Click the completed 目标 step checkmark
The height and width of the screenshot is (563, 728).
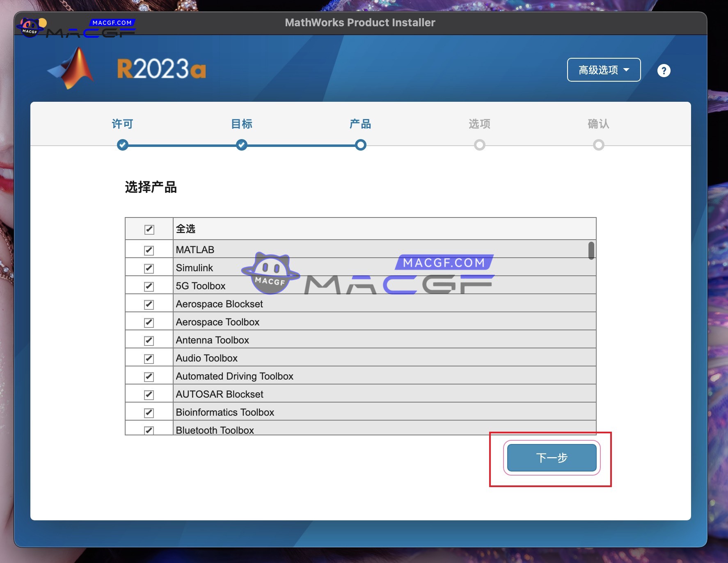coord(241,145)
